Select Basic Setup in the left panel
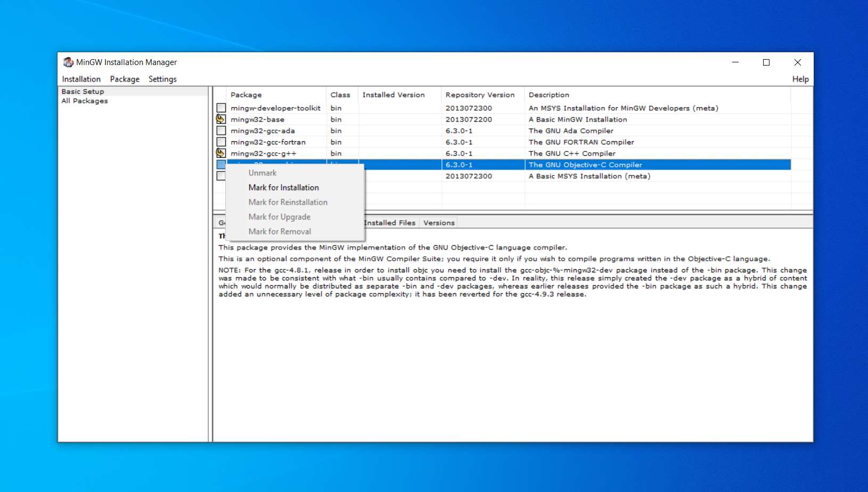The width and height of the screenshot is (868, 492). coord(83,92)
